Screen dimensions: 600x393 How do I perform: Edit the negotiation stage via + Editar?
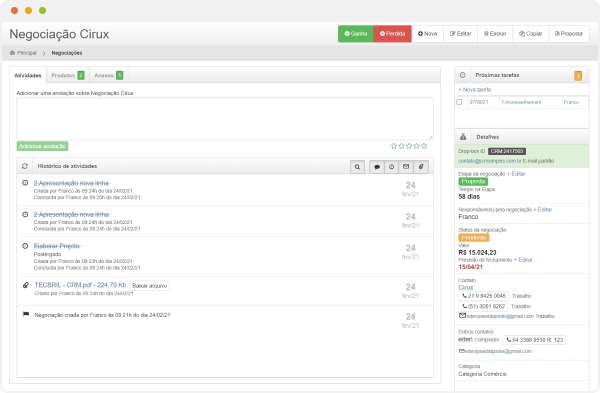click(516, 174)
